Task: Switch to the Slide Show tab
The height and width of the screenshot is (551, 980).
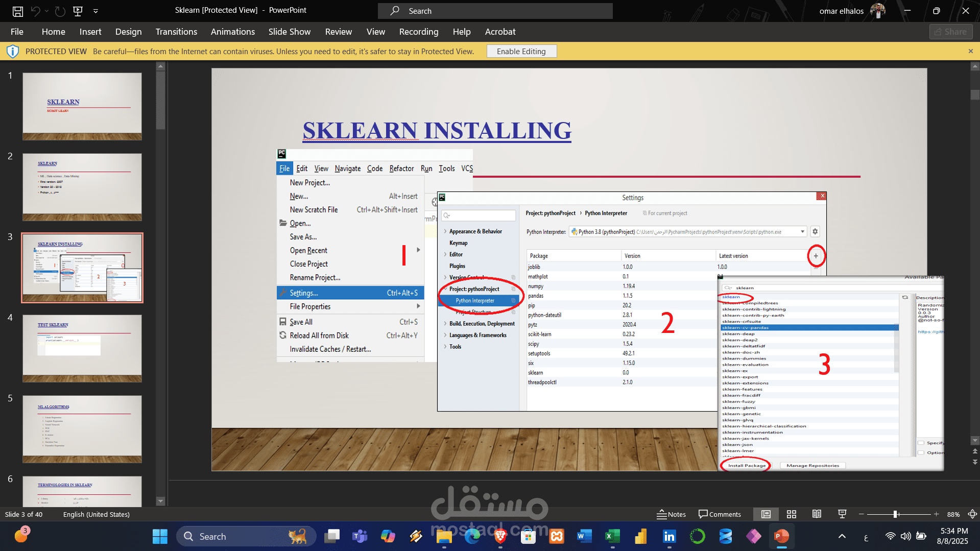Action: tap(290, 32)
